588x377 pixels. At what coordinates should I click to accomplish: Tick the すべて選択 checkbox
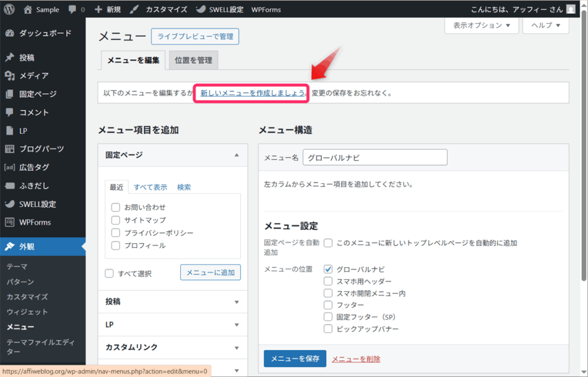(x=109, y=274)
